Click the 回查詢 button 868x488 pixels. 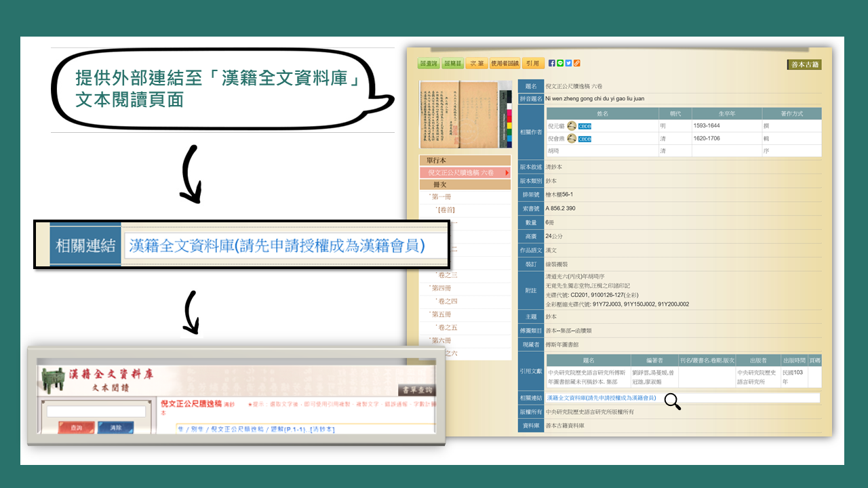pos(429,64)
